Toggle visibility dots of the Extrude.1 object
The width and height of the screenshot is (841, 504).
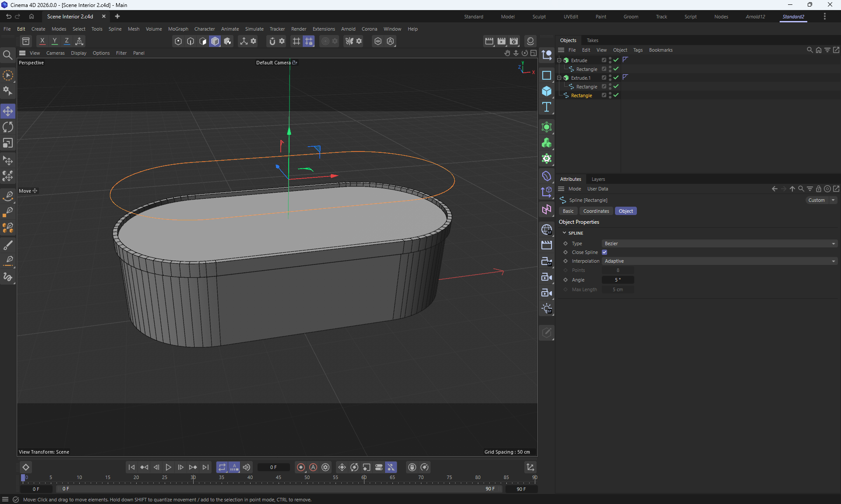pyautogui.click(x=610, y=78)
